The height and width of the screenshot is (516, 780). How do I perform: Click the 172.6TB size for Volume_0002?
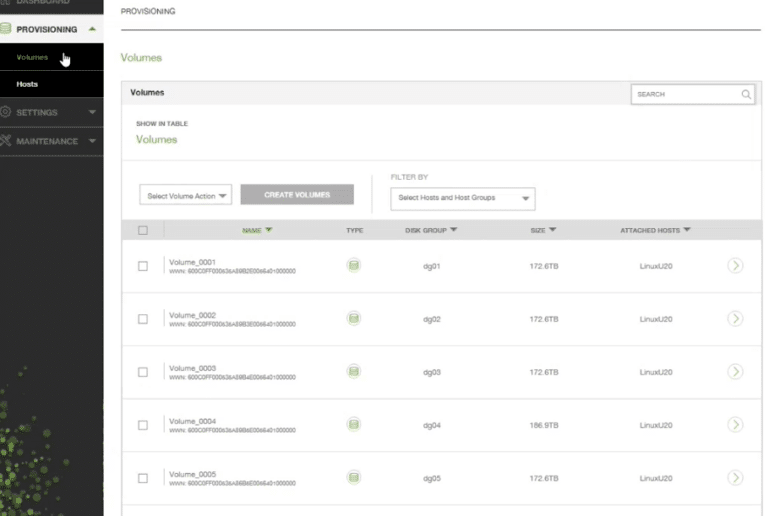tap(544, 319)
